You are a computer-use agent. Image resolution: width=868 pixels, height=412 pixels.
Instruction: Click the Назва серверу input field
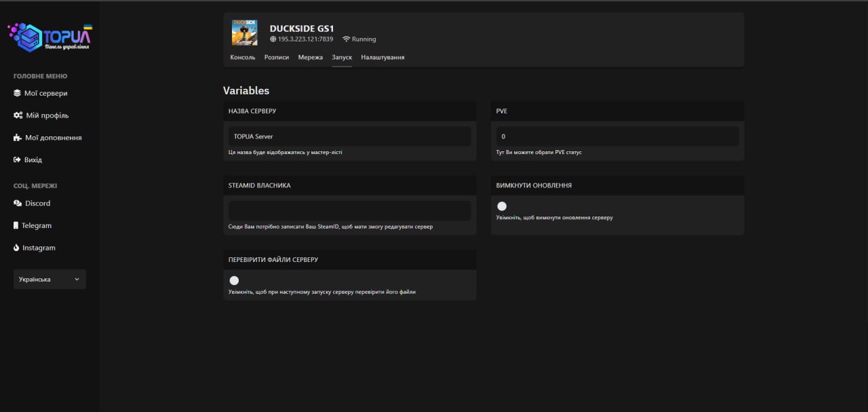[349, 136]
